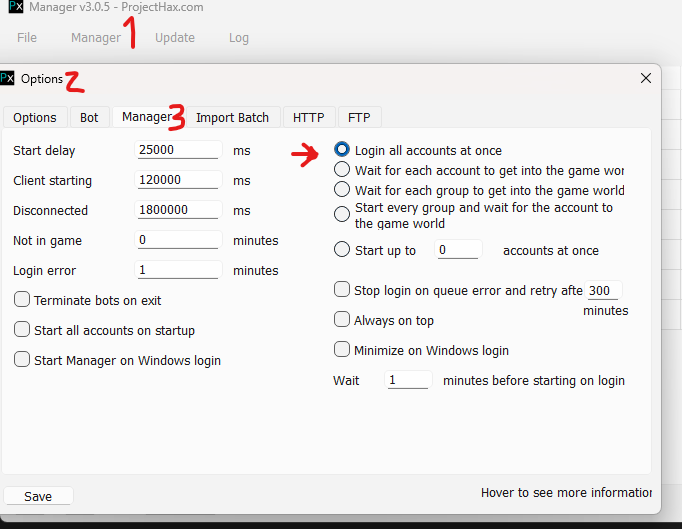The image size is (682, 529).
Task: Toggle the Always on top checkbox
Action: point(342,320)
